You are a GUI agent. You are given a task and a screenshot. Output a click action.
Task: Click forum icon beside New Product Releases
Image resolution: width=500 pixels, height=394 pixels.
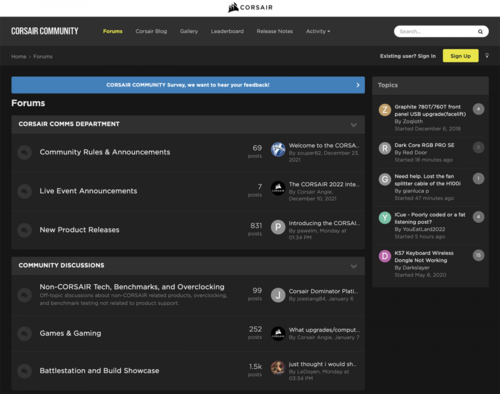(x=24, y=230)
